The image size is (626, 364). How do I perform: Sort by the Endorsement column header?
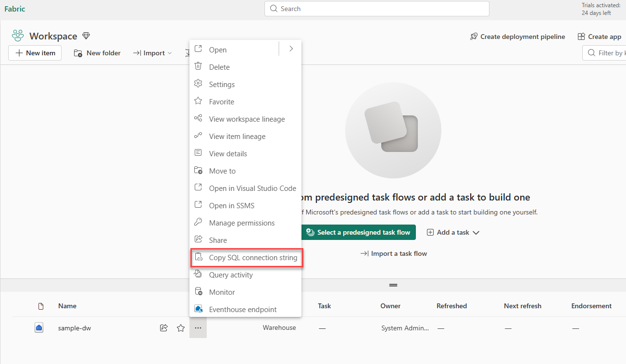pos(591,306)
